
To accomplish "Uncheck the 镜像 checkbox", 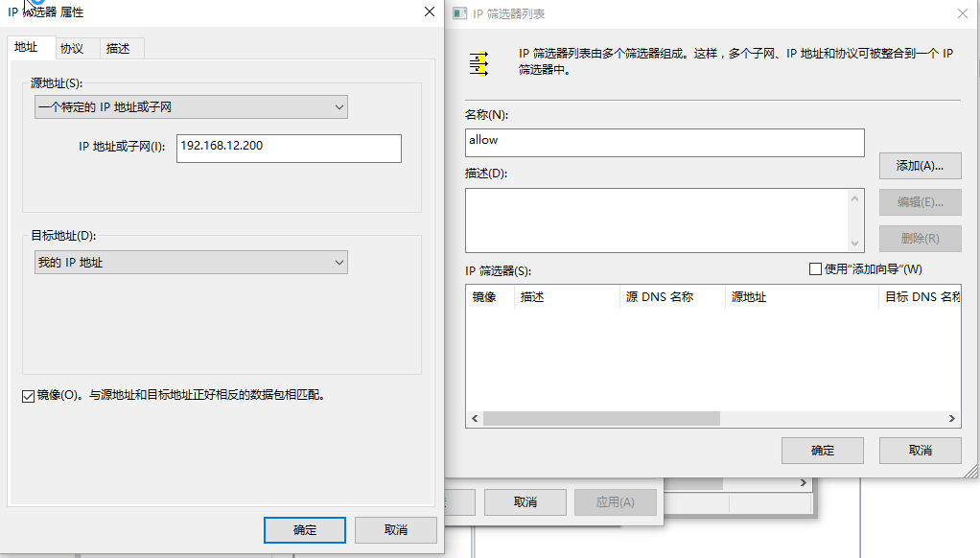I will [x=28, y=396].
